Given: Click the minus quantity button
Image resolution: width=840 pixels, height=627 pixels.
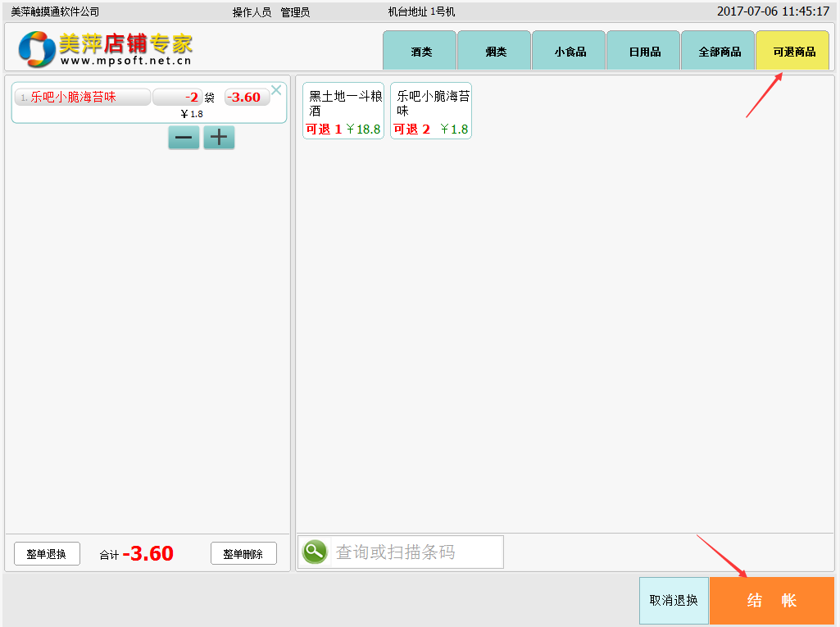Looking at the screenshot, I should [184, 138].
